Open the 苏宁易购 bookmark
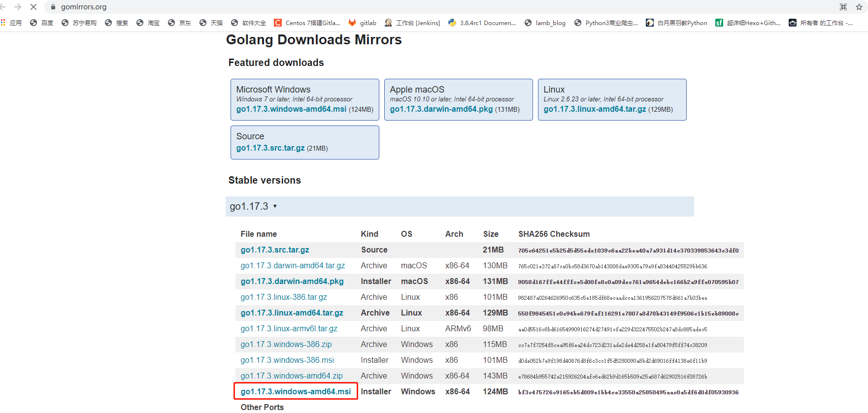The height and width of the screenshot is (413, 868). [x=79, y=23]
